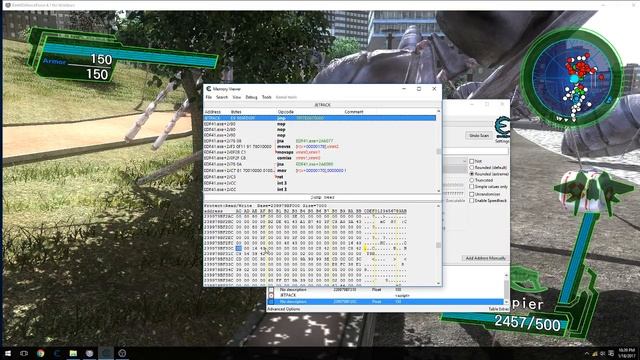The width and height of the screenshot is (640, 360).
Task: Select the ret instruction row
Action: (x=320, y=177)
